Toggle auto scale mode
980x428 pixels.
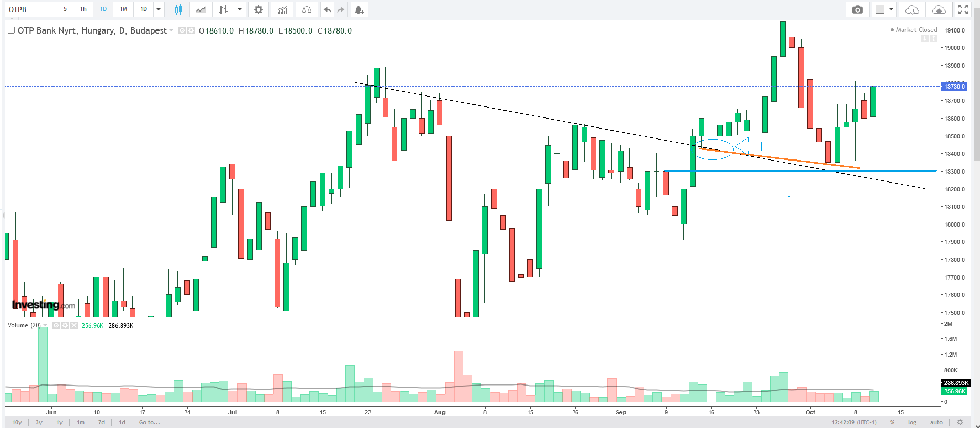coord(936,422)
